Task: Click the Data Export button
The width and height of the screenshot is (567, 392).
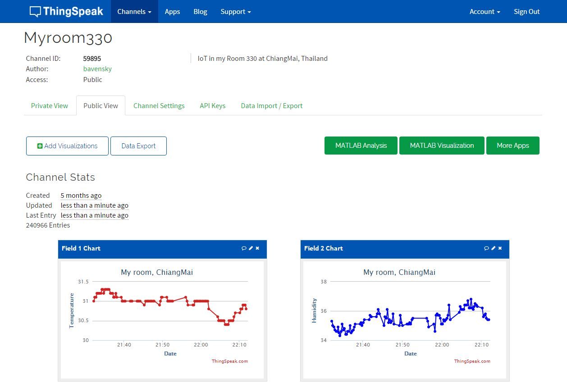Action: (138, 146)
